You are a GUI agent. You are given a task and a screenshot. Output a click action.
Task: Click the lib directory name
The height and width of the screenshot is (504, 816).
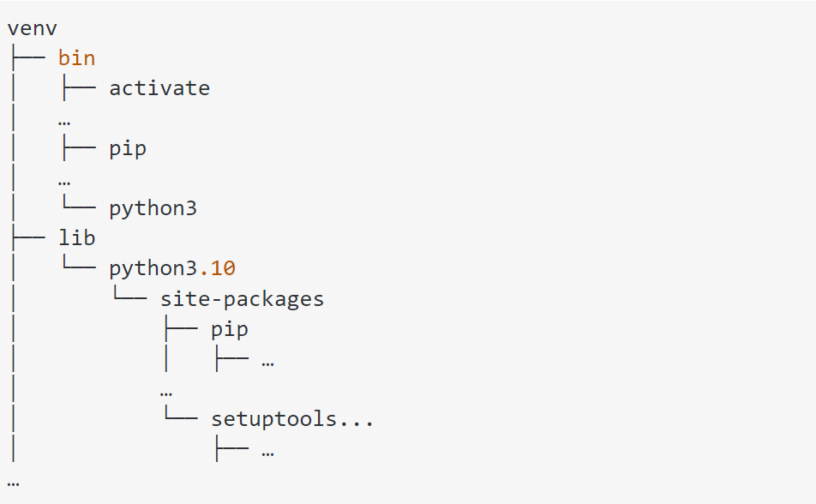(x=76, y=238)
